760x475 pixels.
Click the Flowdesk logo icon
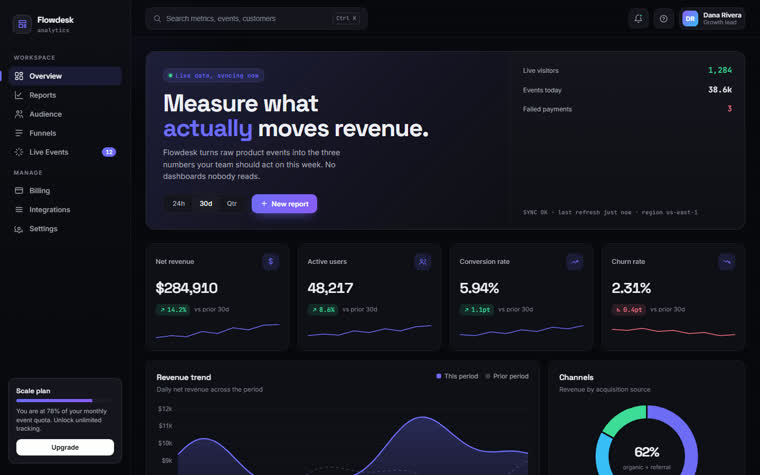(22, 24)
